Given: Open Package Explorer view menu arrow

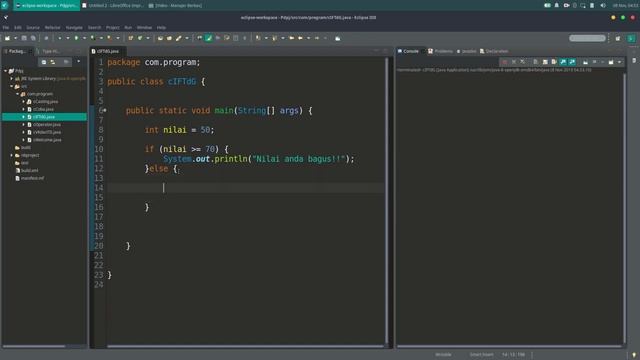Looking at the screenshot, I should tap(78, 62).
